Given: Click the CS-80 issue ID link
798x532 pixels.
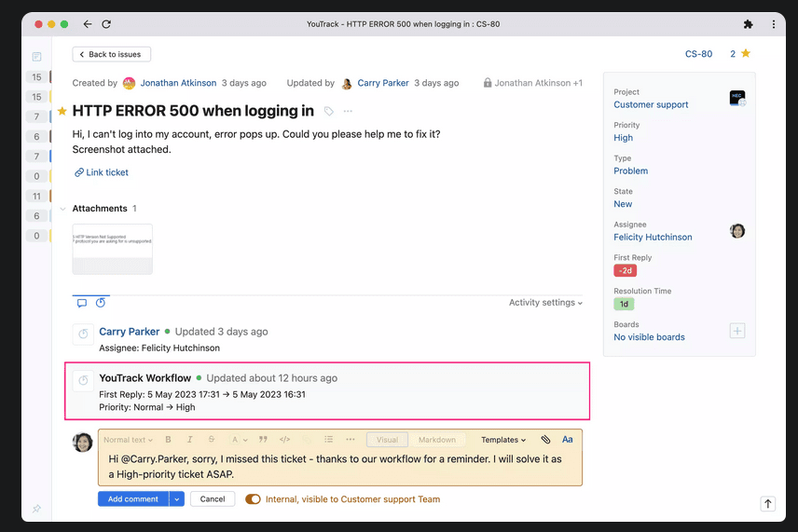Looking at the screenshot, I should click(698, 54).
